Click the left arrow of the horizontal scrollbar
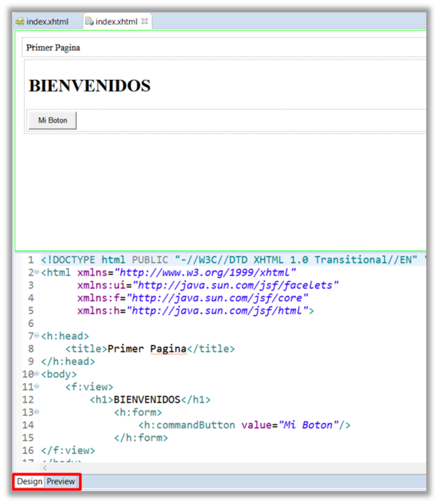The height and width of the screenshot is (504, 436). click(x=43, y=467)
